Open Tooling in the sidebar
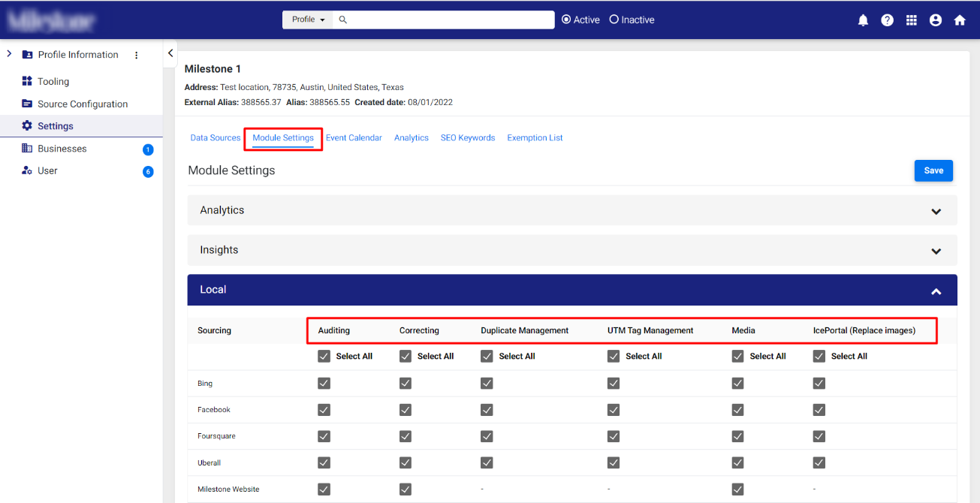 (53, 81)
